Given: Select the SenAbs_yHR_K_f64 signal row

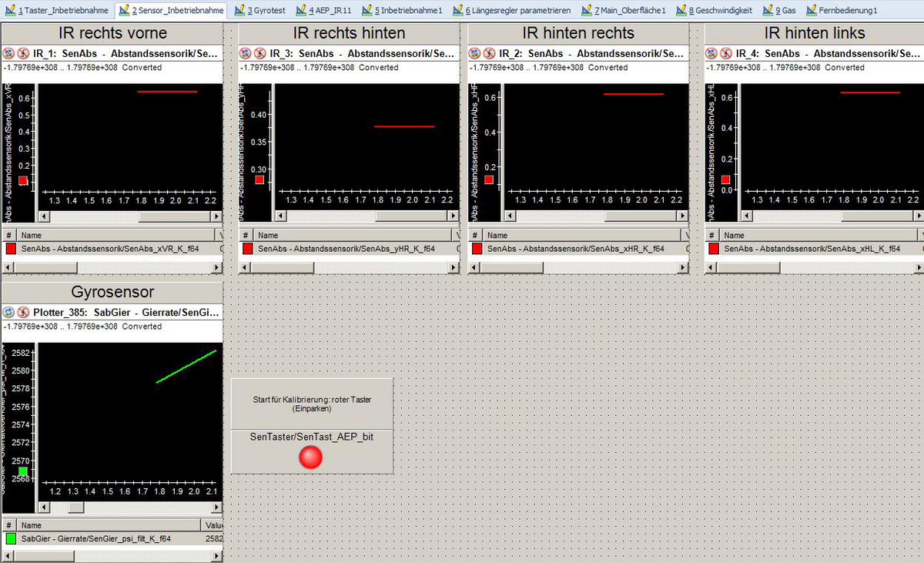Looking at the screenshot, I should pos(346,249).
